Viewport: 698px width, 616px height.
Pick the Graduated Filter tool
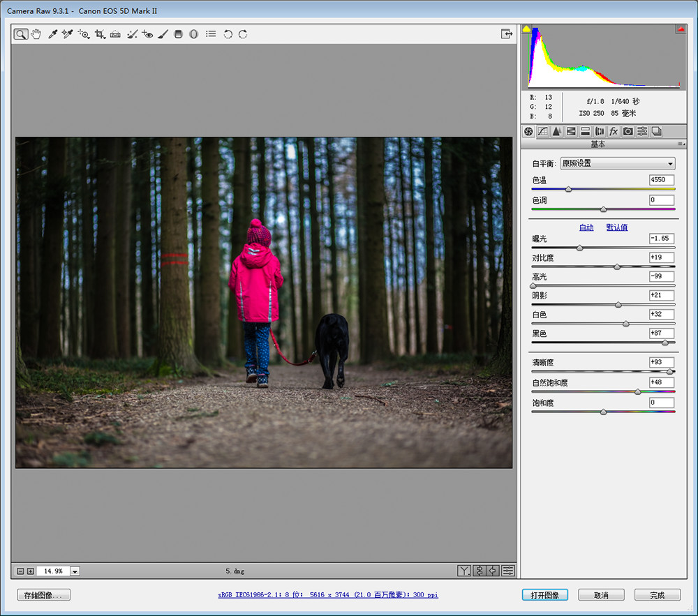[x=178, y=34]
